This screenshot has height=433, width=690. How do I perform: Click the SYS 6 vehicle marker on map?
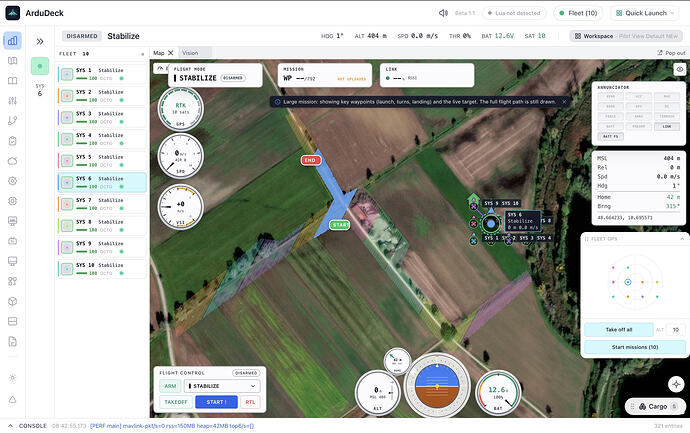click(491, 224)
